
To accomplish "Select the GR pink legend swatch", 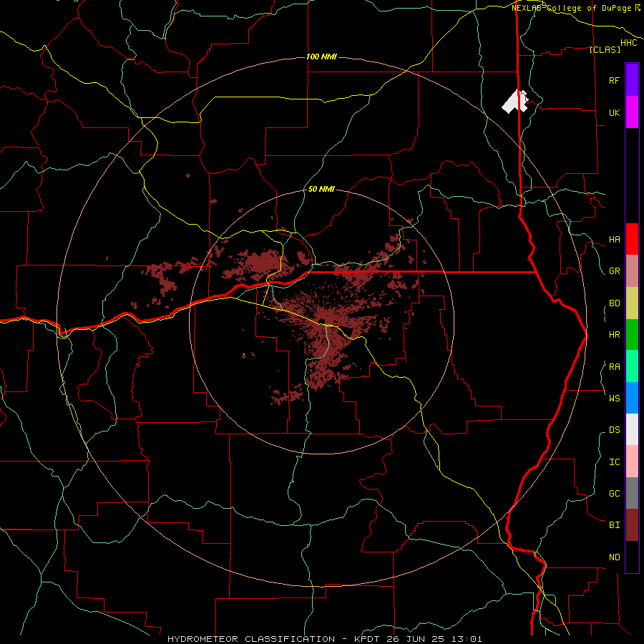I will coord(632,271).
